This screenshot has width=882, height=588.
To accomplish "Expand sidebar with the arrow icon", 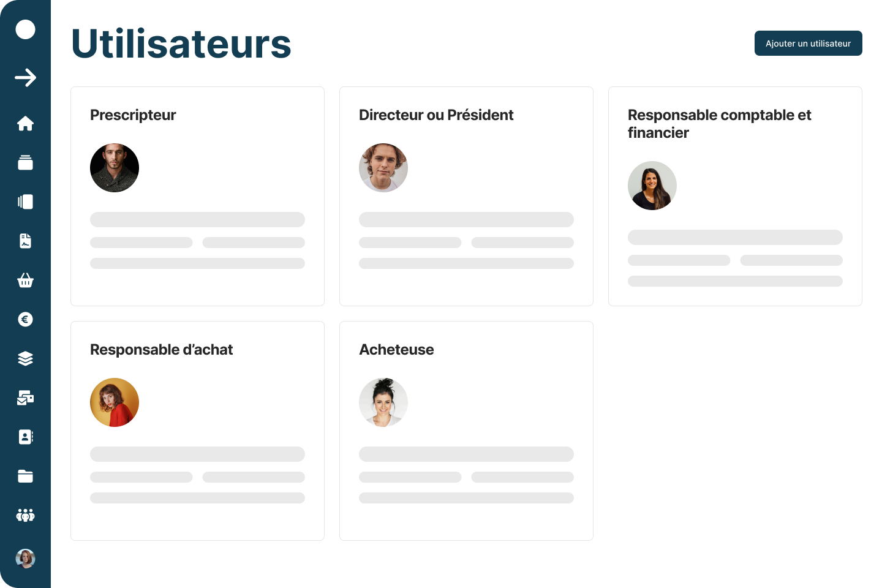I will [x=25, y=78].
